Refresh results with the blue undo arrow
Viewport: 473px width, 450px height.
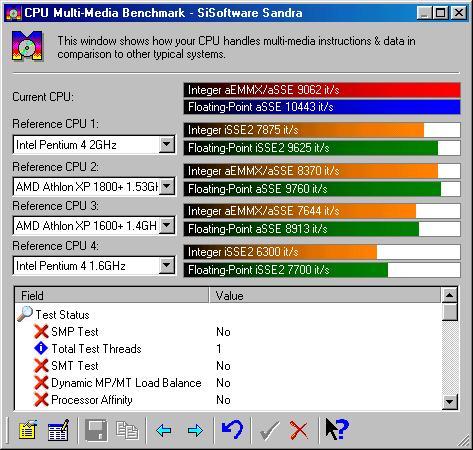coord(233,429)
